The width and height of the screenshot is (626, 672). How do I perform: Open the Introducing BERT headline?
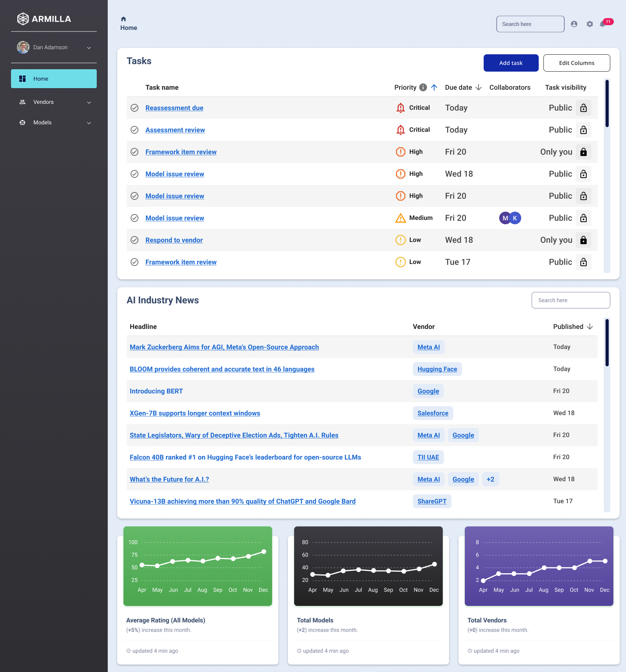[x=156, y=391]
